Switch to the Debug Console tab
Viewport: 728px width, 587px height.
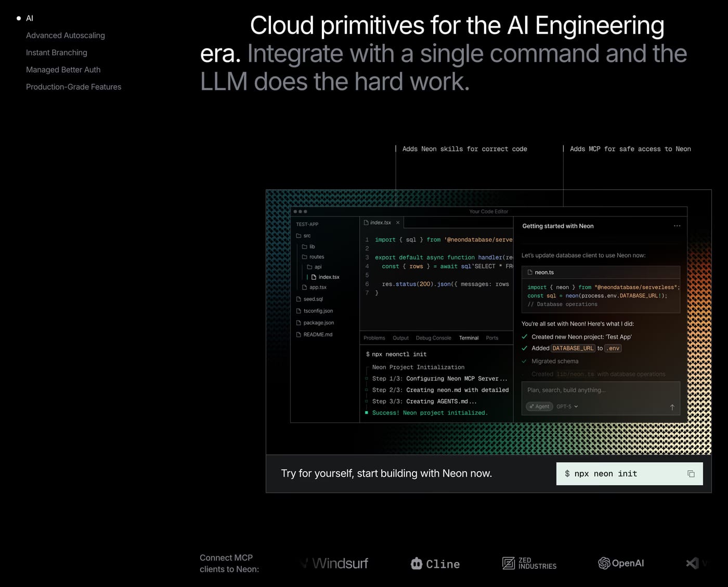(433, 338)
